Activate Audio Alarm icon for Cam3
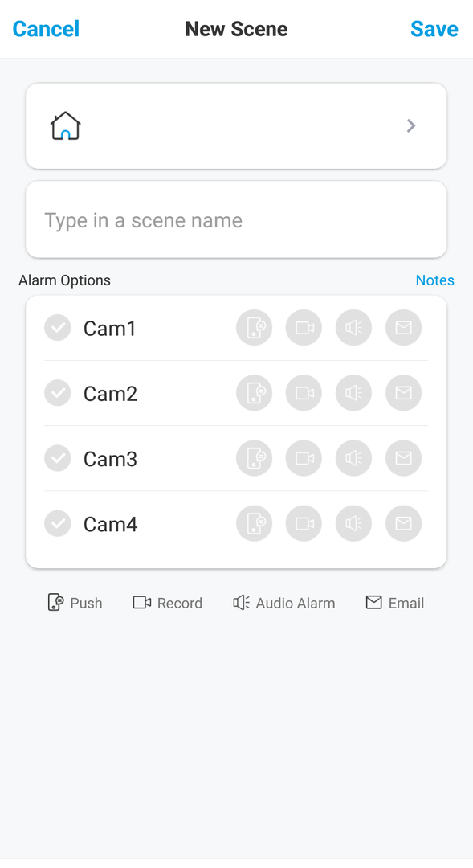This screenshot has width=473, height=868. coord(353,458)
